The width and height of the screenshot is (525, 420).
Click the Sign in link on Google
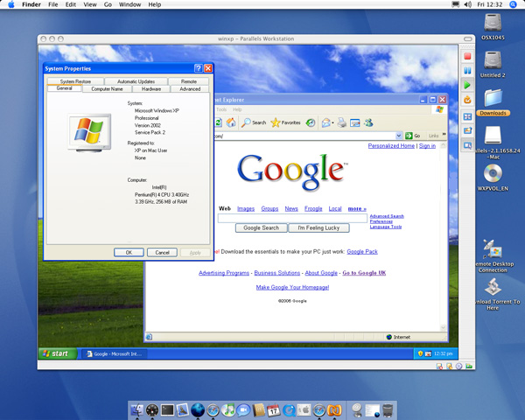[x=427, y=146]
